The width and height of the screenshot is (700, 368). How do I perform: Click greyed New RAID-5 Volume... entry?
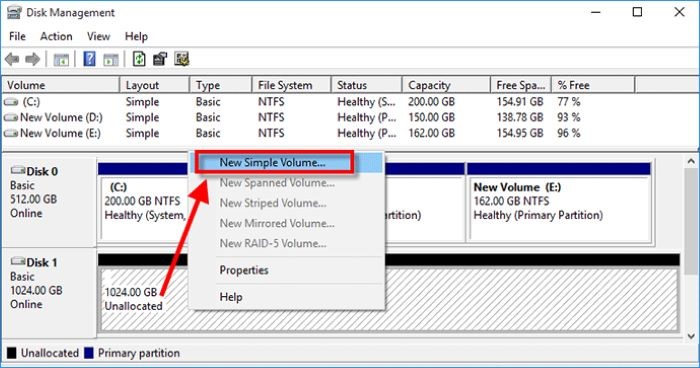click(273, 243)
